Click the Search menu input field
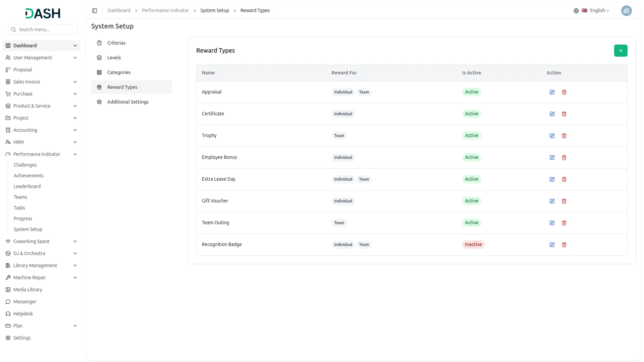644x362 pixels. click(46, 29)
